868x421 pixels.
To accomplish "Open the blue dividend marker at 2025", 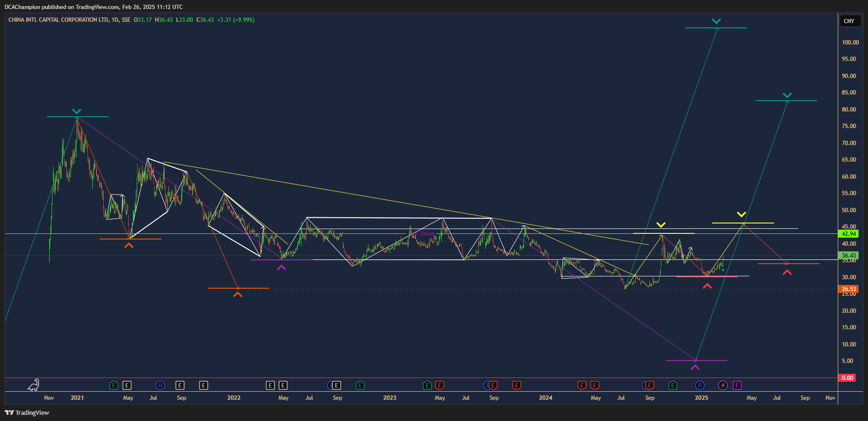I will point(700,386).
